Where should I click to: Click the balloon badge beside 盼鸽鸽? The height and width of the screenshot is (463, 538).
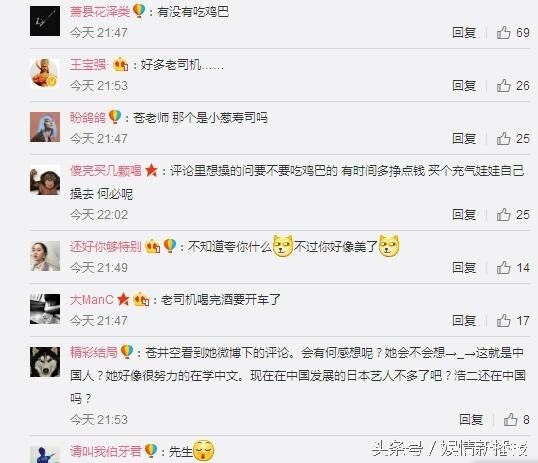(115, 117)
